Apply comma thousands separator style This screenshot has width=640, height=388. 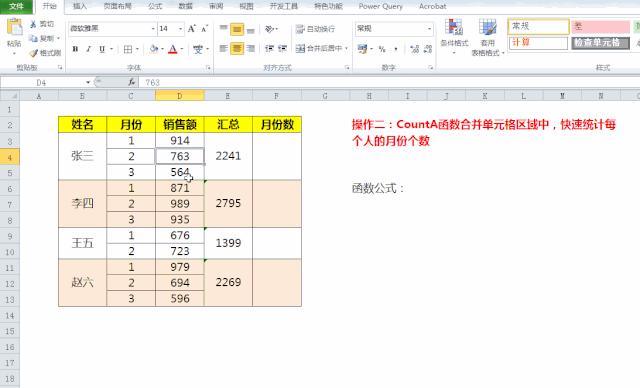(396, 49)
